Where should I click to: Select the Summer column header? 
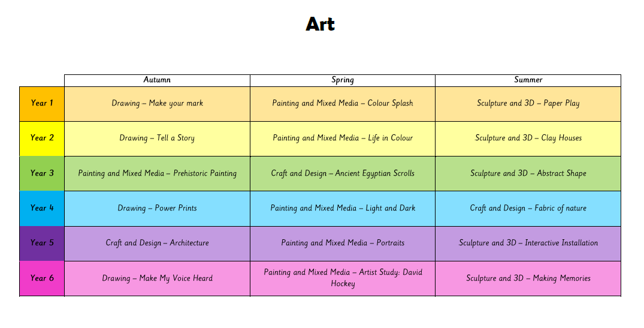528,80
